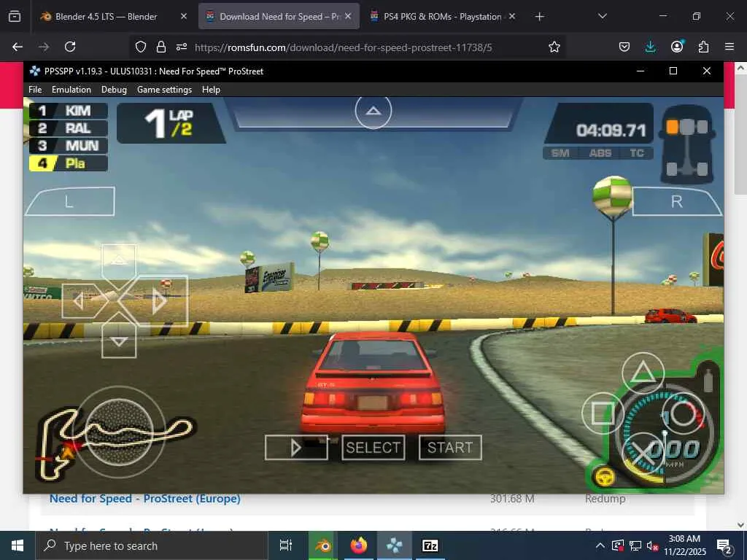Screen dimensions: 747x560
Task: Open the Windows Start menu
Action: tap(18, 545)
